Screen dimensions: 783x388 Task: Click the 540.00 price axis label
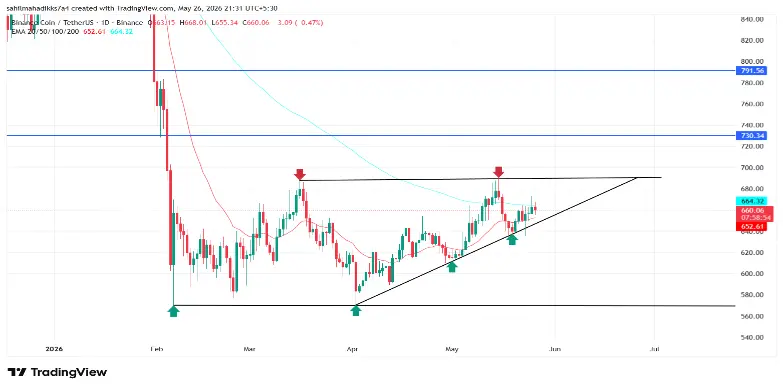tap(753, 337)
